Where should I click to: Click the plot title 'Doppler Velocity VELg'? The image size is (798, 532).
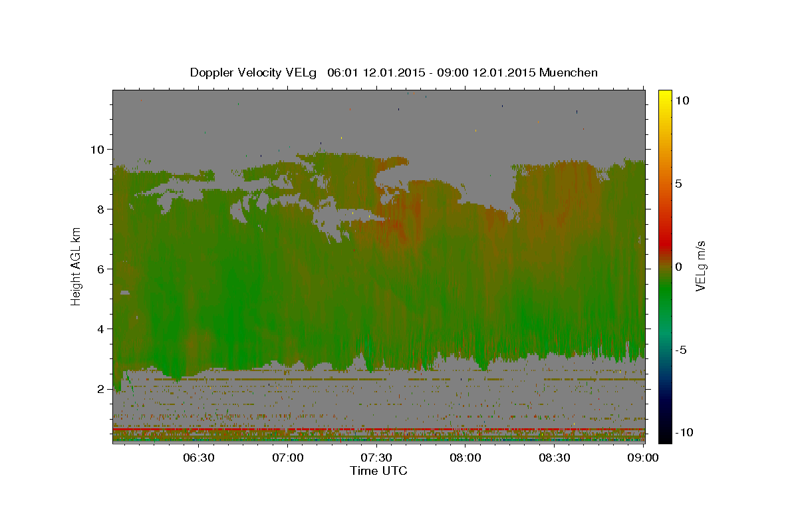pyautogui.click(x=253, y=72)
